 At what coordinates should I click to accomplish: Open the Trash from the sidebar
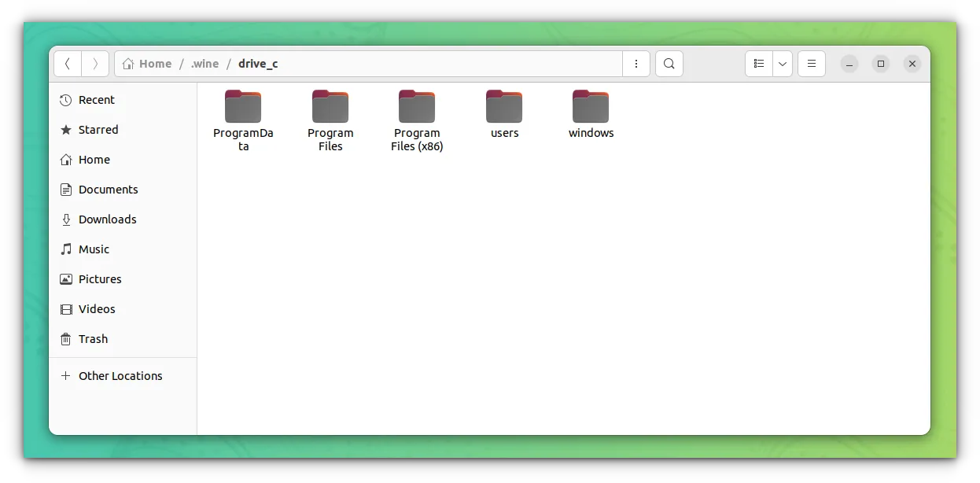coord(92,338)
